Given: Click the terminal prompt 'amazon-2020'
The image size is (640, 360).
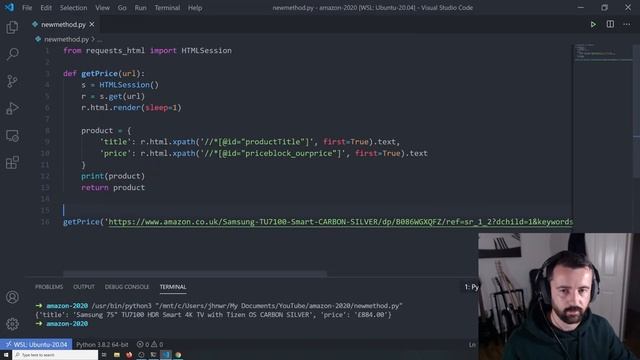Looking at the screenshot, I should click(x=67, y=324).
